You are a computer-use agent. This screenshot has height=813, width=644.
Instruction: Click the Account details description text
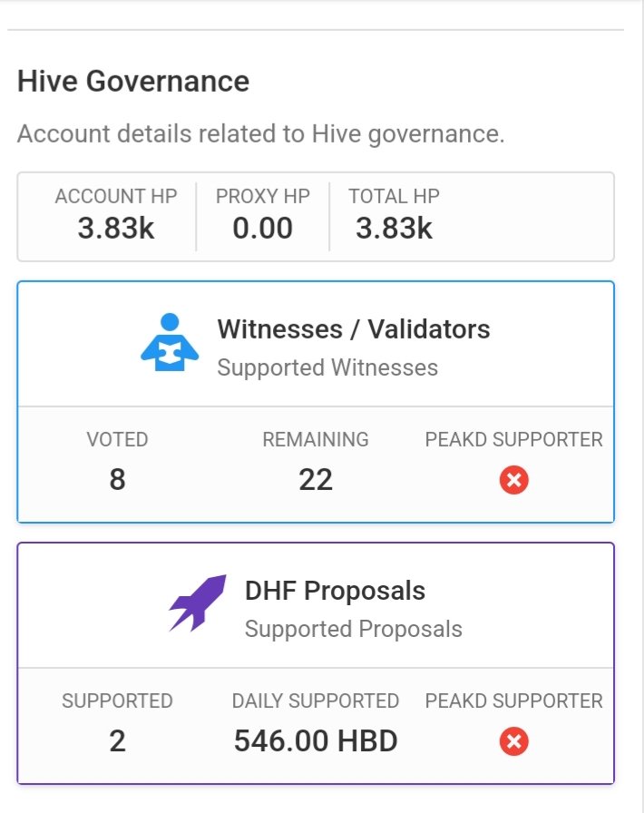(261, 133)
